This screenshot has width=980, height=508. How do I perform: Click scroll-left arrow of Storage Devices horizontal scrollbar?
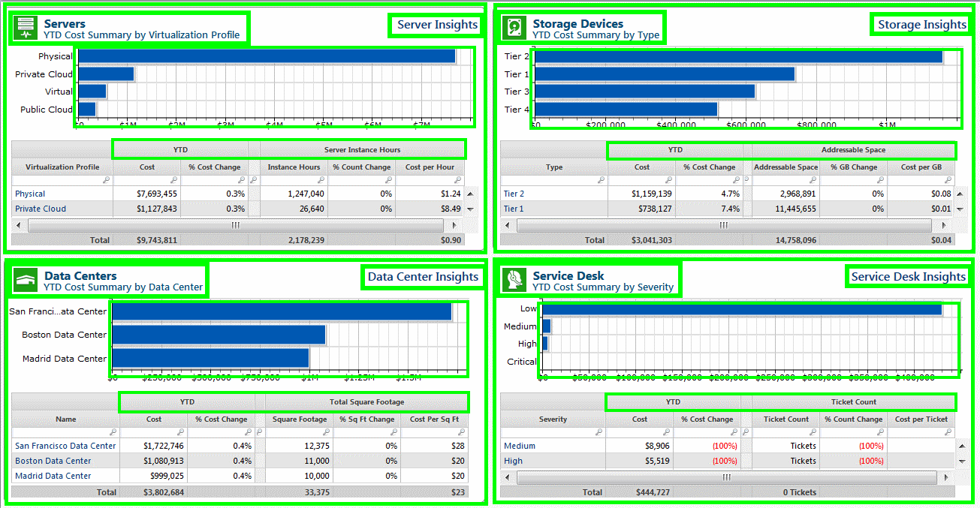508,225
